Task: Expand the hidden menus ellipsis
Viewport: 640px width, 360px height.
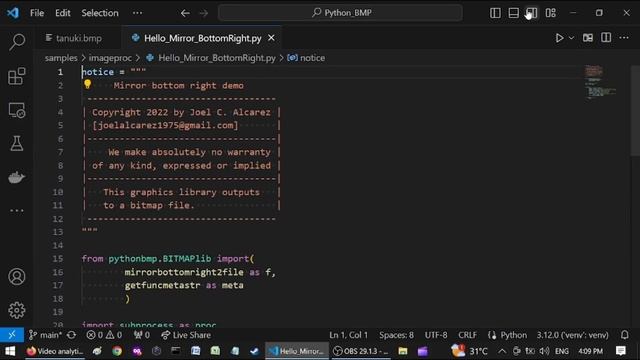Action: coord(137,13)
